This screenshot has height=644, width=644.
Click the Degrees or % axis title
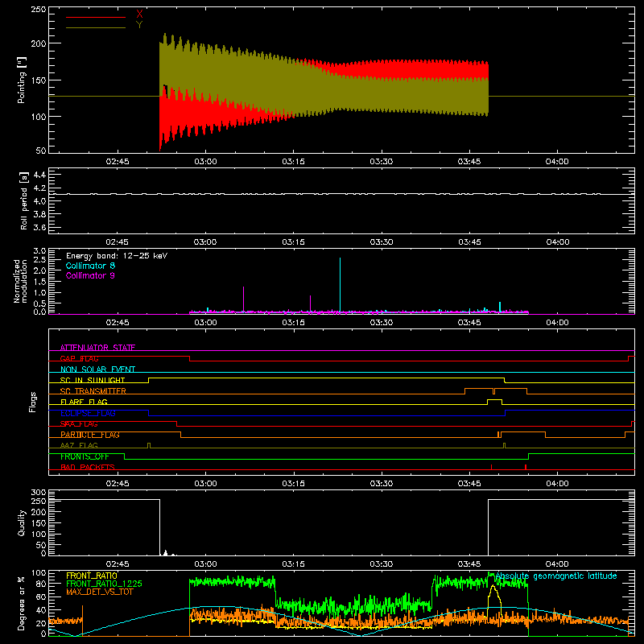point(22,603)
